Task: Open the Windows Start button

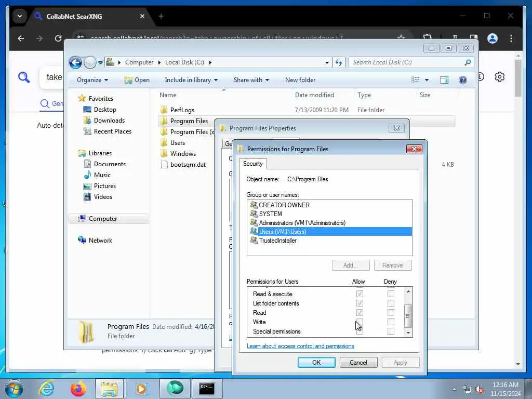Action: tap(14, 389)
